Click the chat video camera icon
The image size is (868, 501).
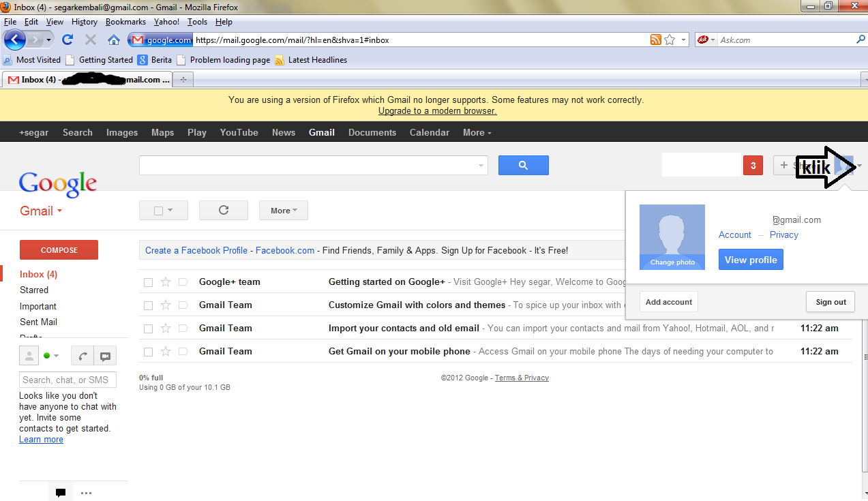coord(105,356)
